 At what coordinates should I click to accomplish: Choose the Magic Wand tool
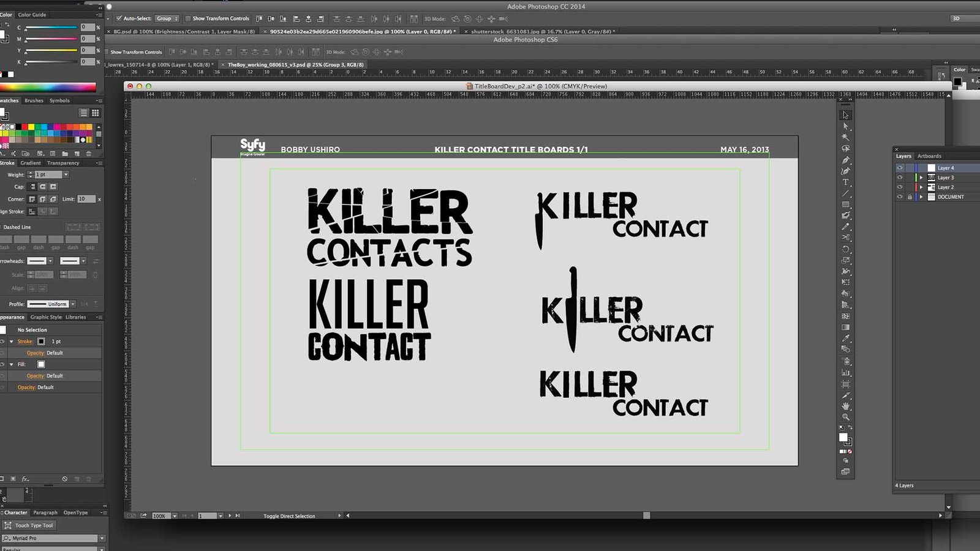846,137
